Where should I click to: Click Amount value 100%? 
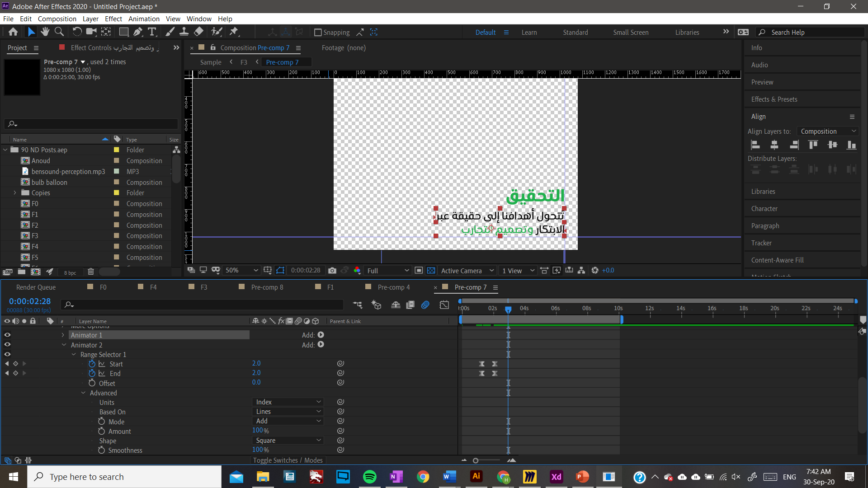[260, 431]
